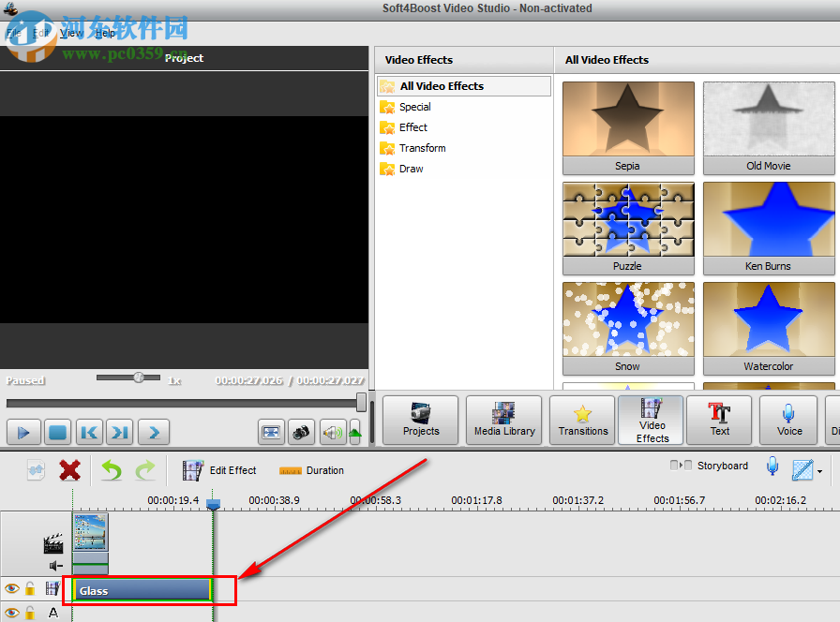The width and height of the screenshot is (840, 622).
Task: Start playback with the Play button
Action: [23, 432]
